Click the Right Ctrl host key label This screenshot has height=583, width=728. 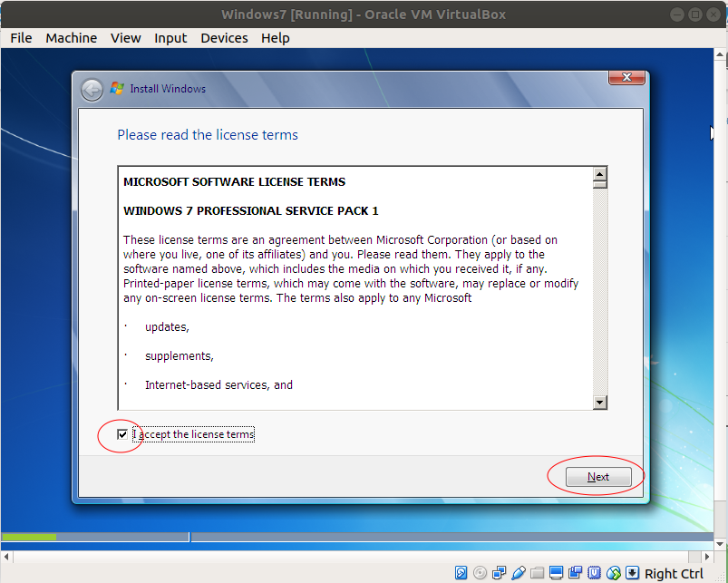coord(674,574)
